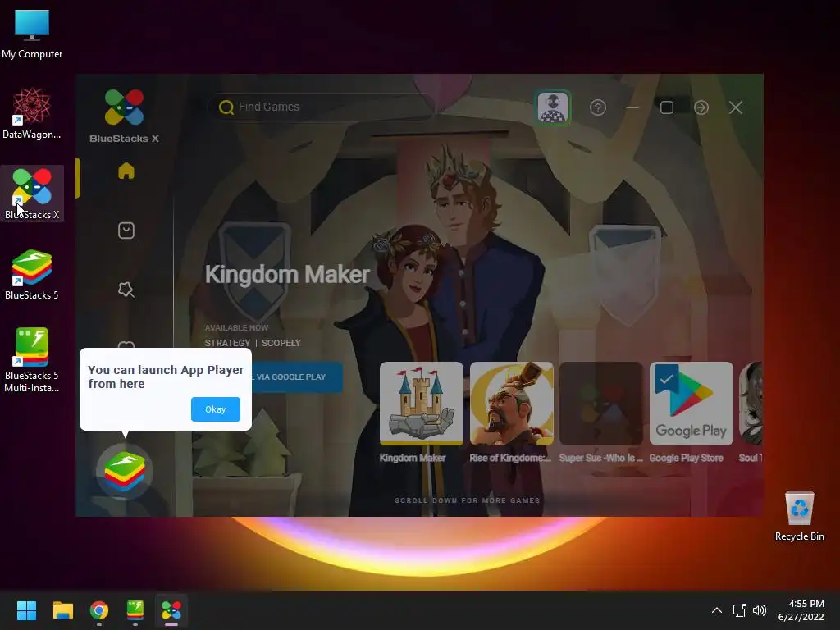Open File Explorer from the taskbar
840x630 pixels.
pos(62,610)
